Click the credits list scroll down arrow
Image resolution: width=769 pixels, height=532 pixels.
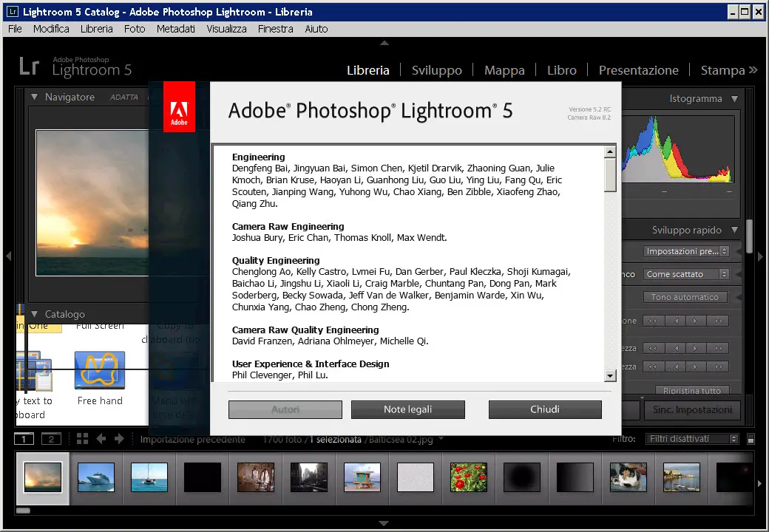(610, 376)
